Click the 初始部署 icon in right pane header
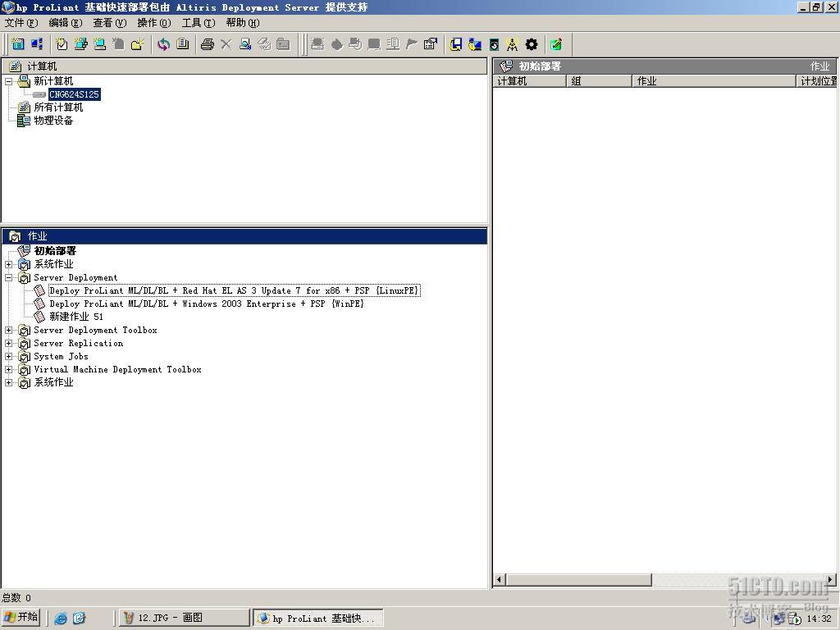The height and width of the screenshot is (630, 840). coord(505,66)
